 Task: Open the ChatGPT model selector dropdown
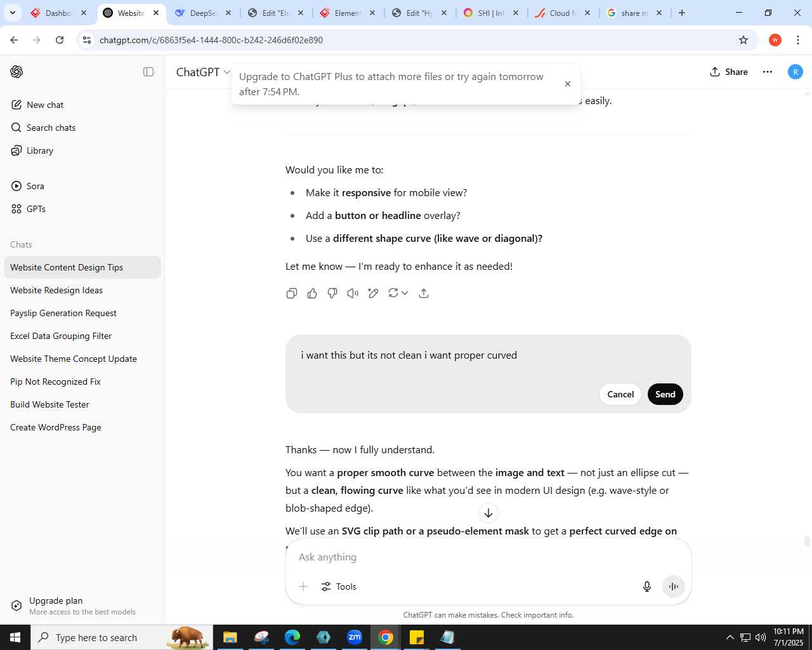click(x=203, y=72)
